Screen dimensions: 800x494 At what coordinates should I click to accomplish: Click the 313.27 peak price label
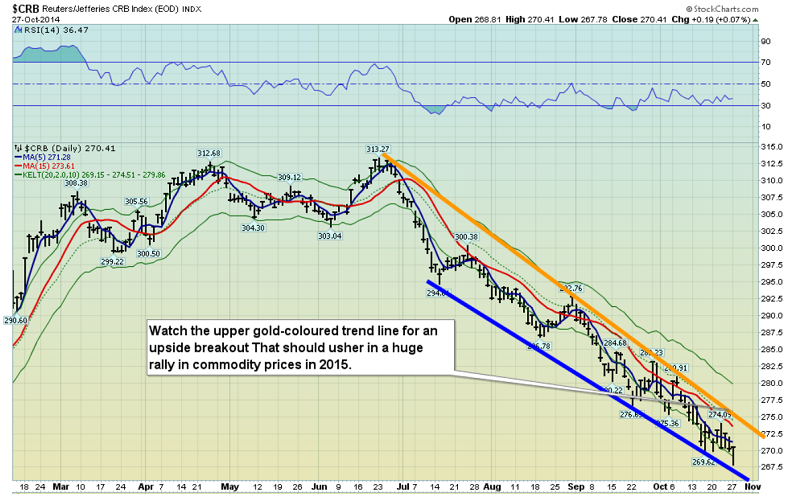(x=378, y=149)
